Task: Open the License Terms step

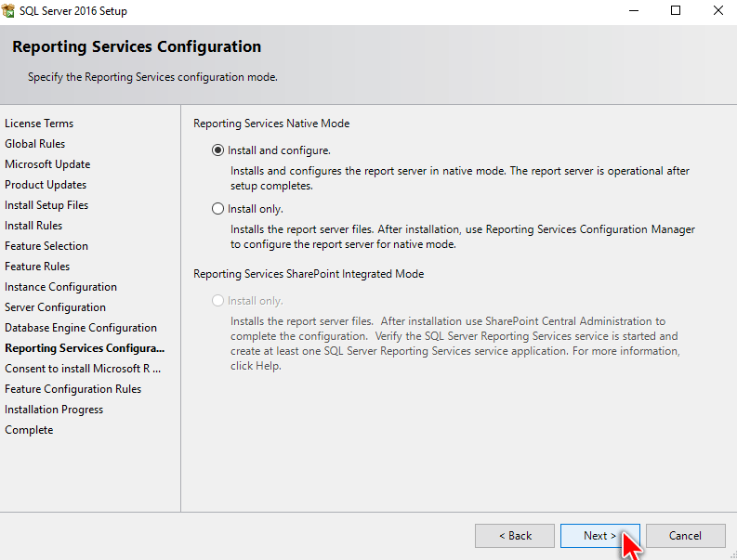Action: coord(39,124)
